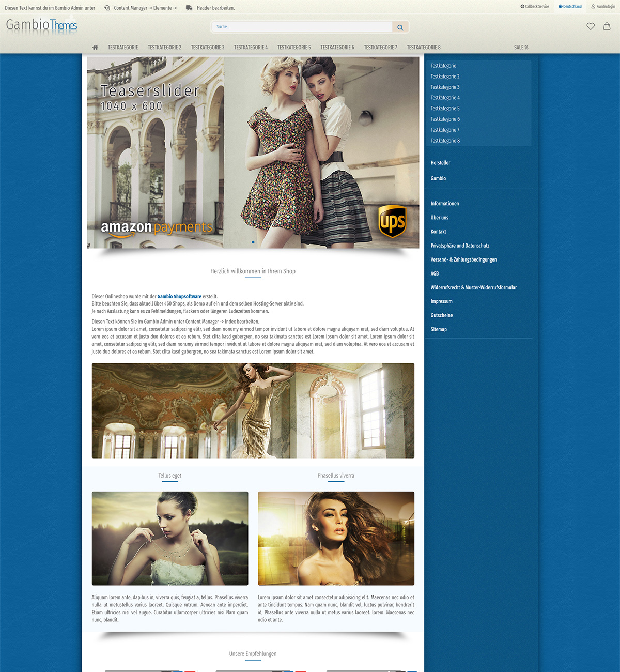Viewport: 620px width, 672px height.
Task: Open the Deutschland country dropdown
Action: point(570,7)
